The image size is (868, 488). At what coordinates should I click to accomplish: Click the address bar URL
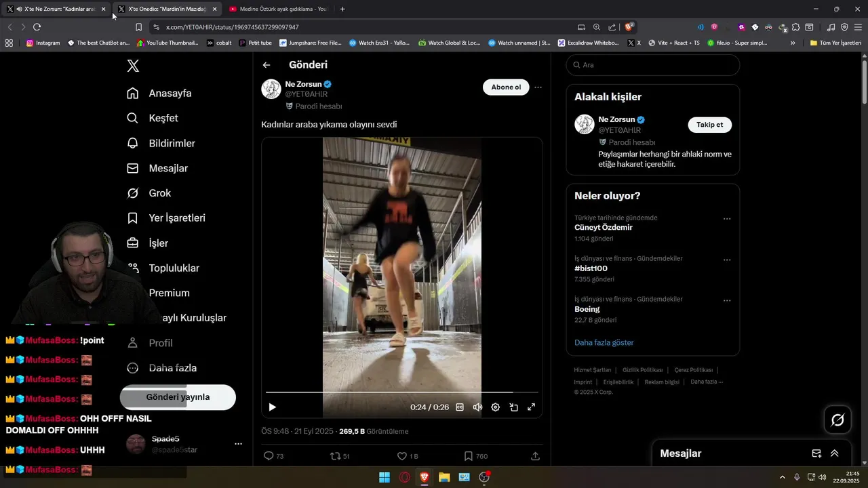coord(233,27)
